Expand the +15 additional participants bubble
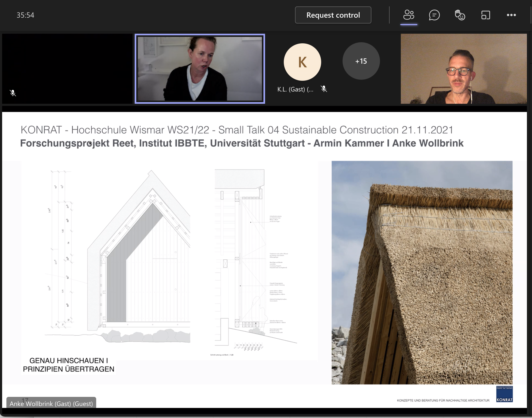Image resolution: width=532 pixels, height=418 pixels. [x=361, y=61]
